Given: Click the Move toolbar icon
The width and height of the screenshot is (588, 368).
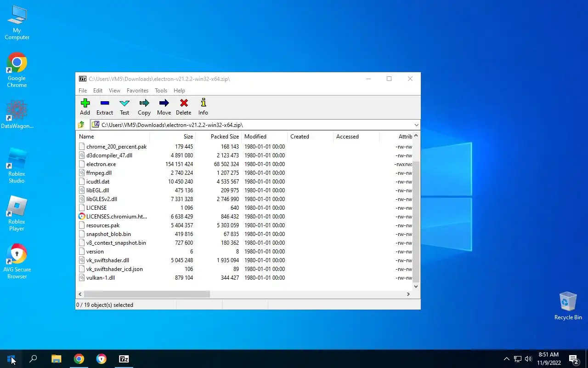Looking at the screenshot, I should (164, 103).
